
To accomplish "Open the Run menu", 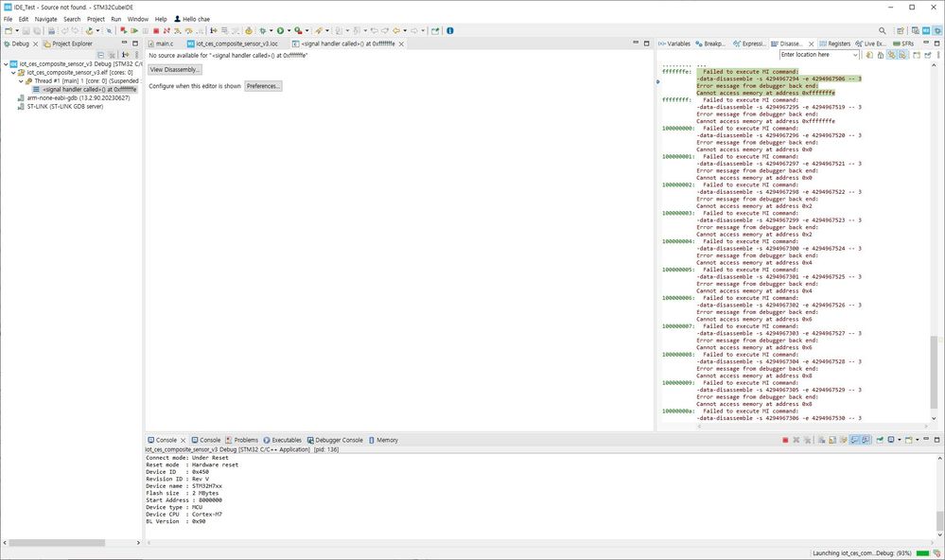I will pyautogui.click(x=115, y=19).
